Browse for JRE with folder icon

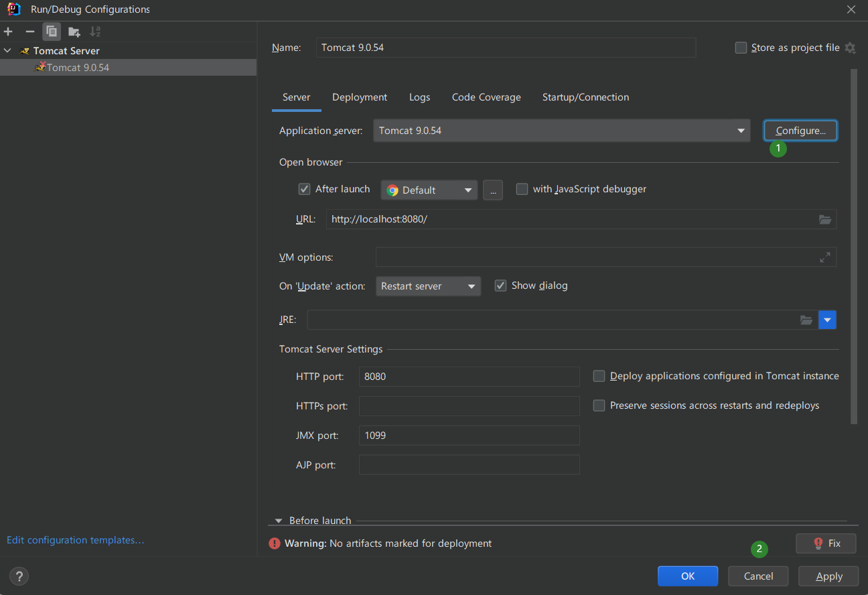click(806, 320)
